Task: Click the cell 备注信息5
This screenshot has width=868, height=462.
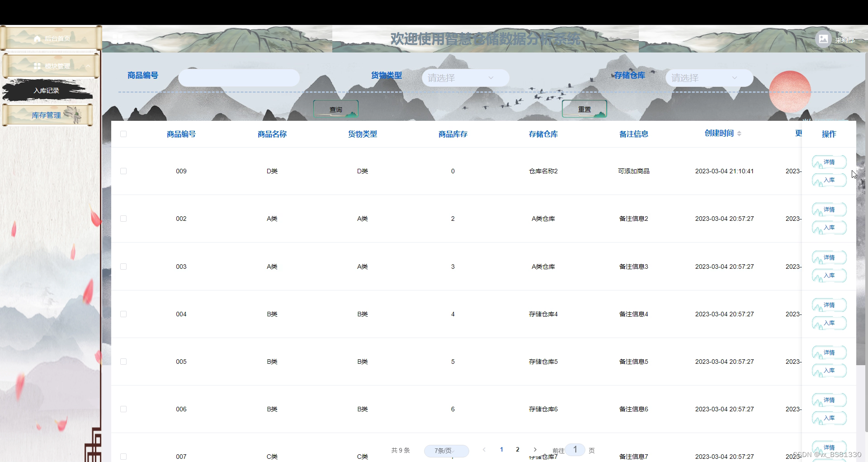Action: (634, 362)
